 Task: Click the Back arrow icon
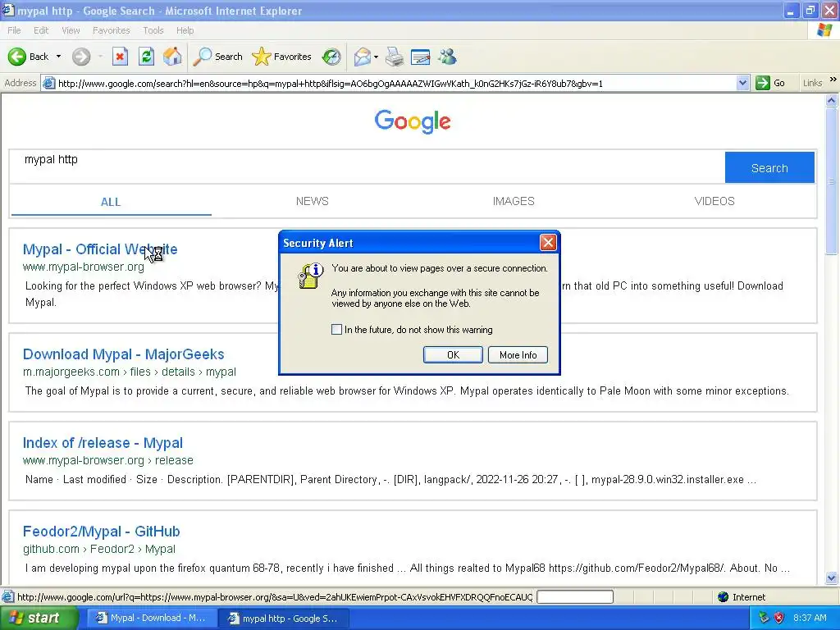[x=17, y=57]
